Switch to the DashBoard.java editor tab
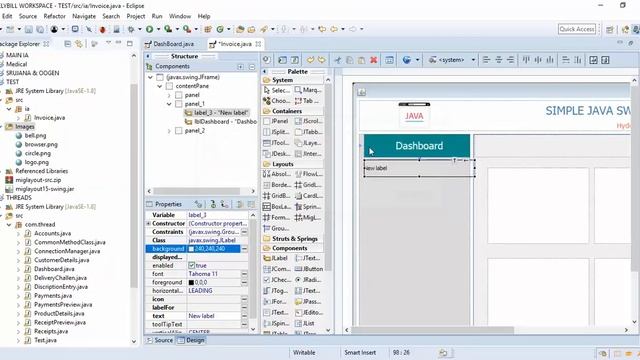 click(173, 44)
